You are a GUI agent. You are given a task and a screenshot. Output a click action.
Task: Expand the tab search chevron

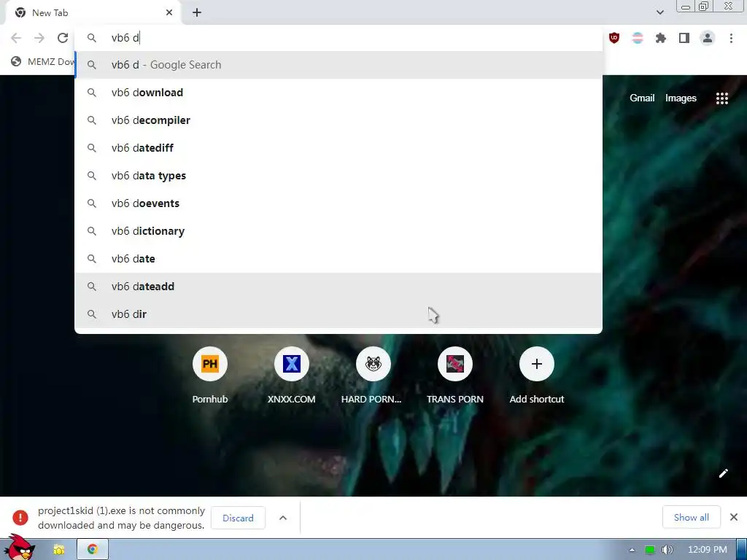[659, 12]
